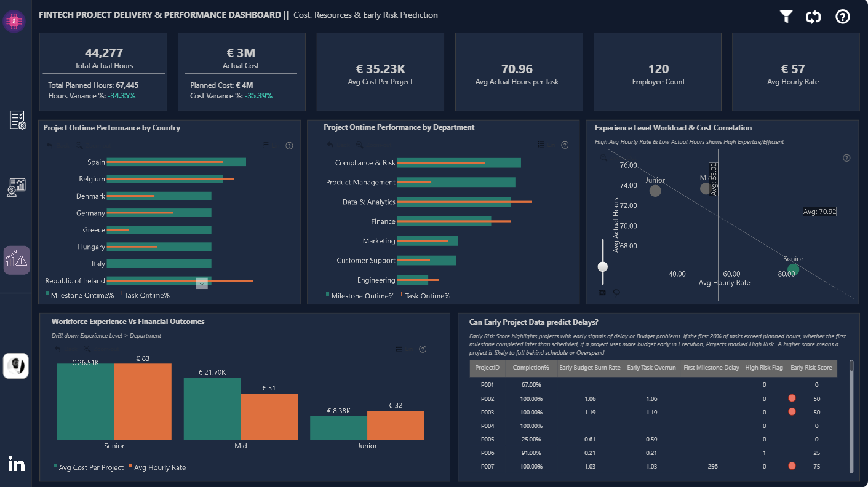Sort table by the Early Risk Score column
Image resolution: width=868 pixels, height=487 pixels.
[x=811, y=368]
